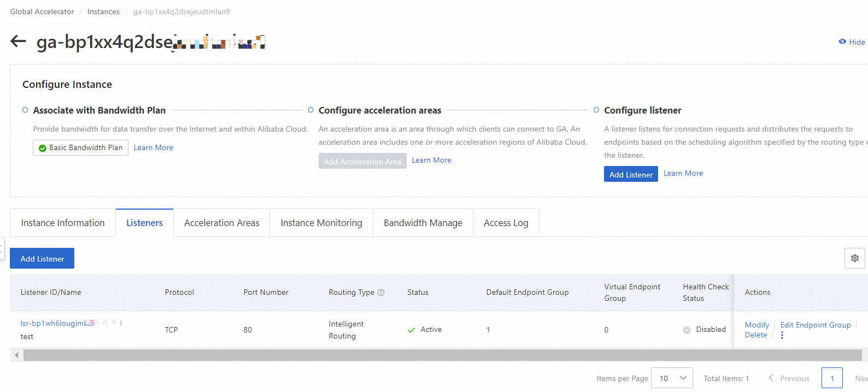868x392 pixels.
Task: Click the Instances breadcrumb
Action: [x=103, y=11]
